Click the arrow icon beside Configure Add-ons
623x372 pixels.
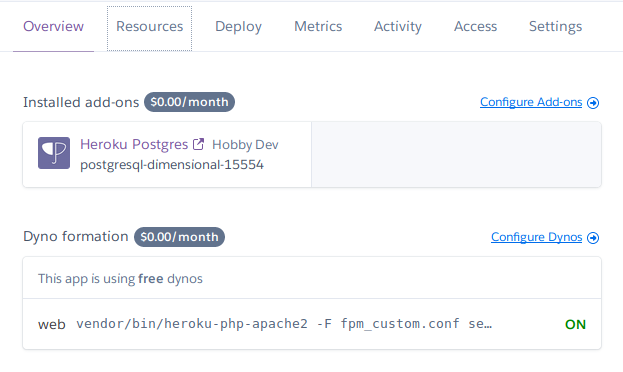(x=593, y=103)
